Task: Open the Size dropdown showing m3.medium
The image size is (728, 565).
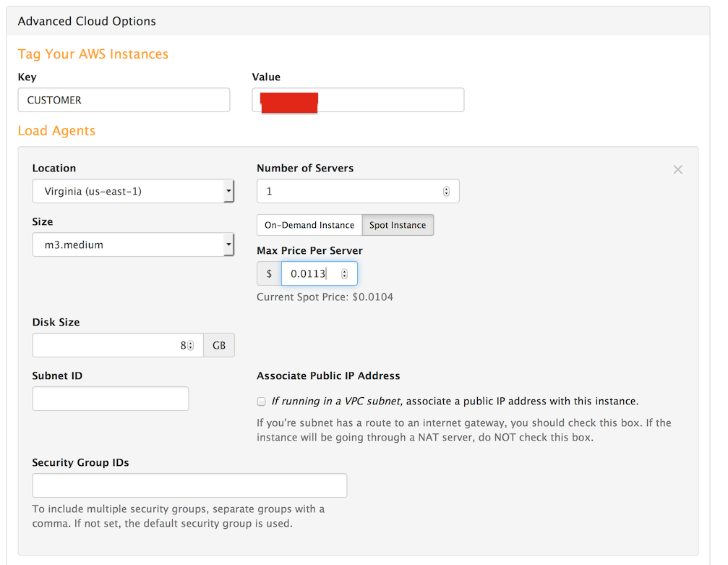Action: 133,245
